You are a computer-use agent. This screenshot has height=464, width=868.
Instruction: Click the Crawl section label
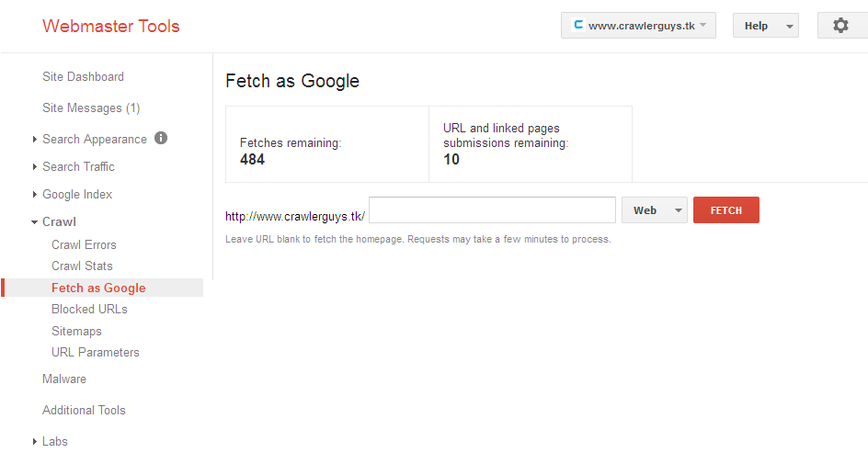(x=59, y=221)
